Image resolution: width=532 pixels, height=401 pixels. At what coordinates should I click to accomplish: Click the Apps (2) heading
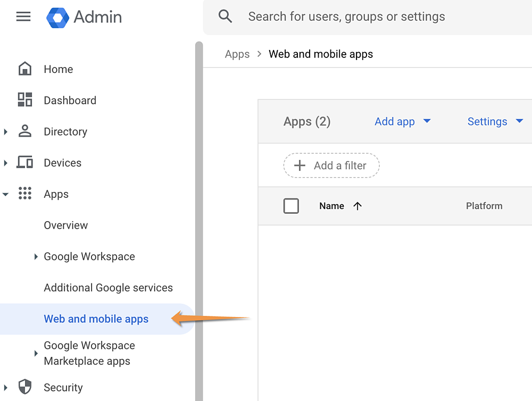pos(307,121)
